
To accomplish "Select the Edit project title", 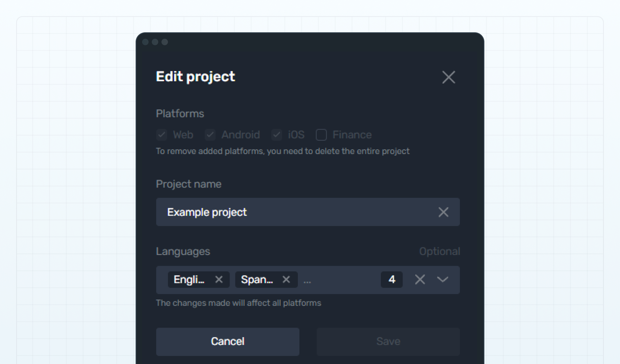I will pyautogui.click(x=195, y=77).
